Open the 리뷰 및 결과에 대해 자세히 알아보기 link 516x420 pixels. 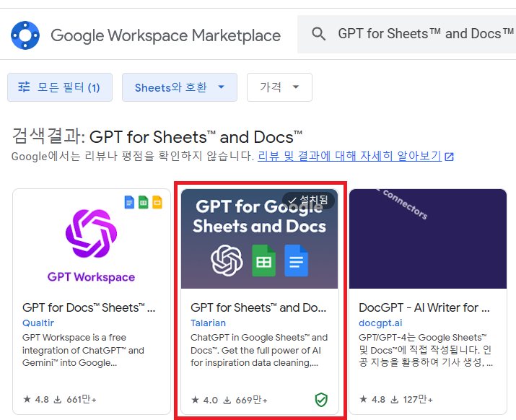(349, 155)
